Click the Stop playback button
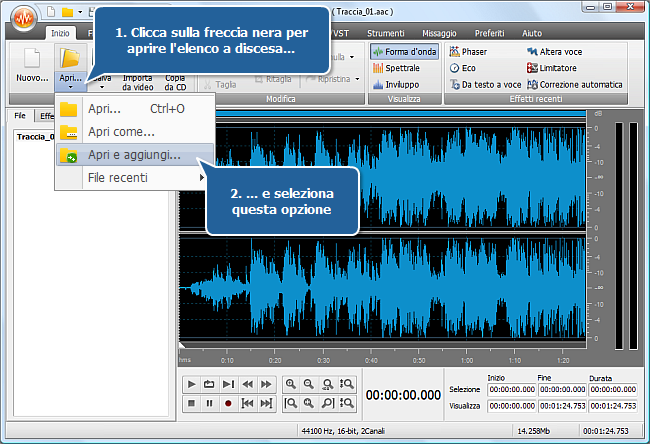Viewport: 650px width, 444px height. point(190,403)
